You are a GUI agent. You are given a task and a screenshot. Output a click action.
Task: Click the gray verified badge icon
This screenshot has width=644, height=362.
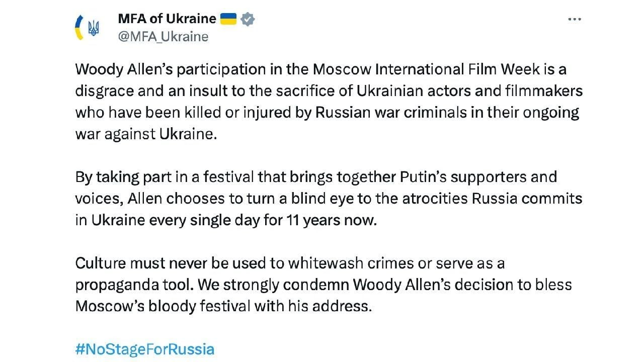pos(248,19)
